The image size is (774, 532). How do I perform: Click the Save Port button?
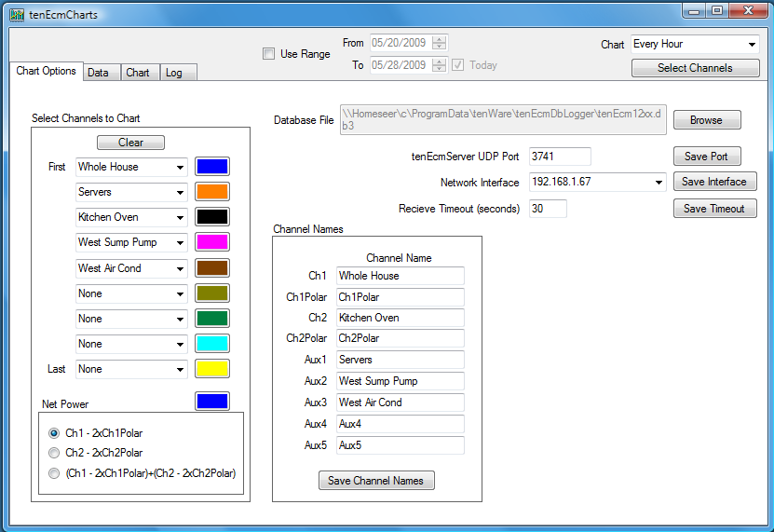pos(707,157)
